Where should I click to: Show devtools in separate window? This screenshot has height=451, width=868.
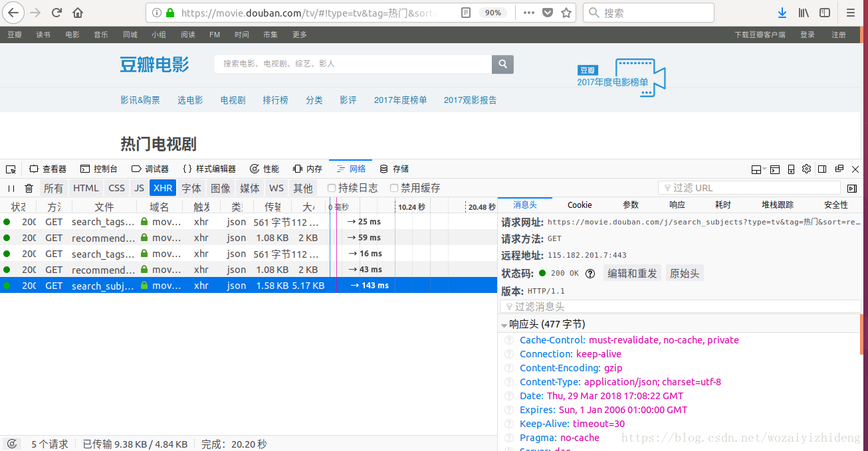pos(839,169)
